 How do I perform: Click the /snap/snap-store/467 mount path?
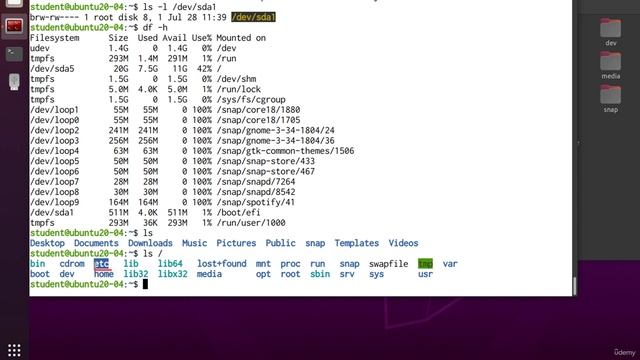(x=265, y=171)
